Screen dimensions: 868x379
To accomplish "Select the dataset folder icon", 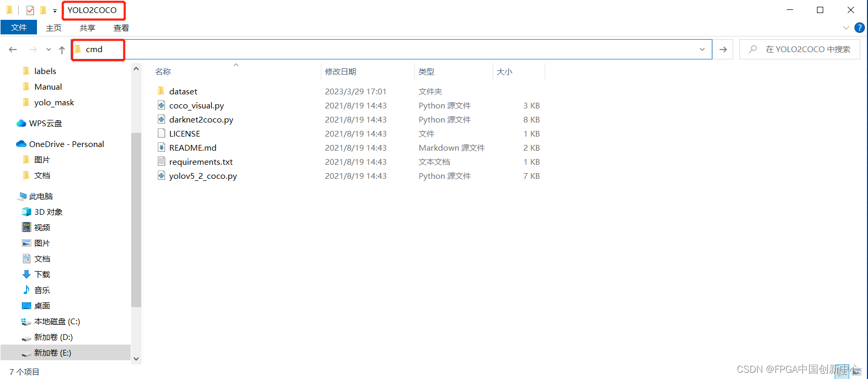I will click(161, 91).
